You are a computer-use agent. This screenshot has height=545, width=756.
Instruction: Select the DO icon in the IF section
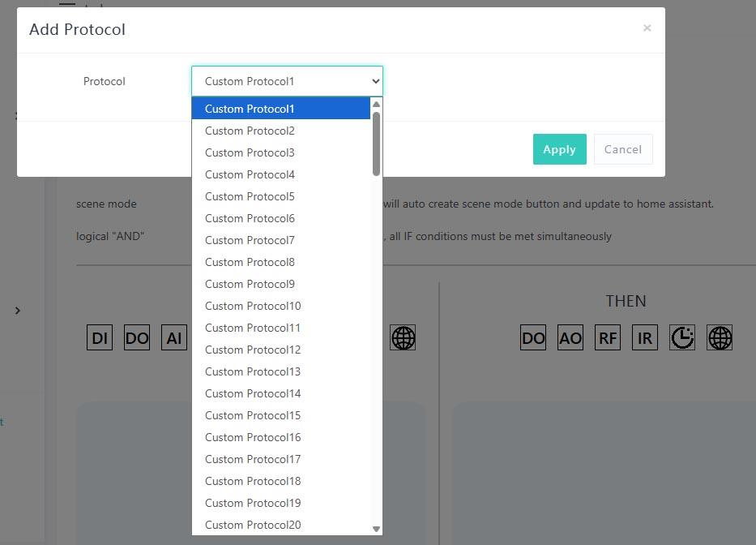click(x=136, y=337)
